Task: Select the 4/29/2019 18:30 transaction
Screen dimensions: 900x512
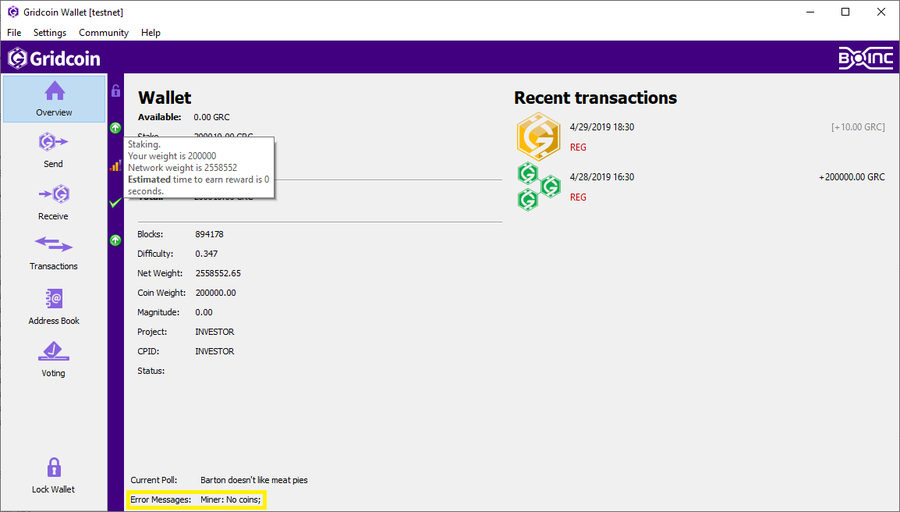Action: click(700, 137)
